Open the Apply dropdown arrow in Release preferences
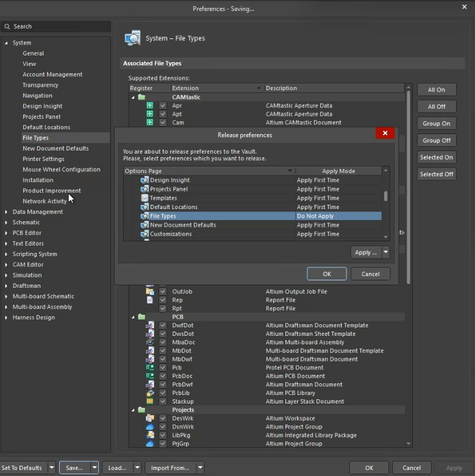The width and height of the screenshot is (475, 476). [x=386, y=252]
